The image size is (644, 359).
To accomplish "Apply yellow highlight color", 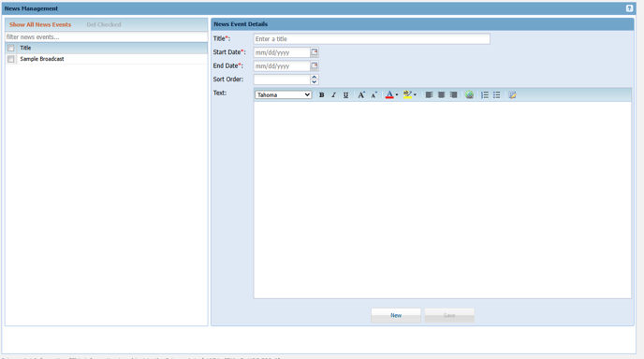I will 407,94.
